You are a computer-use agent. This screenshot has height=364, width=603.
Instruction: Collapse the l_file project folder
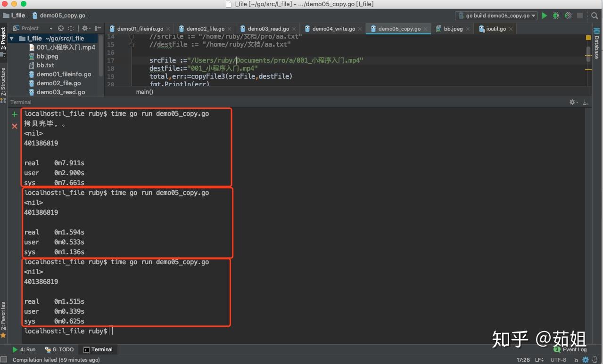click(11, 39)
